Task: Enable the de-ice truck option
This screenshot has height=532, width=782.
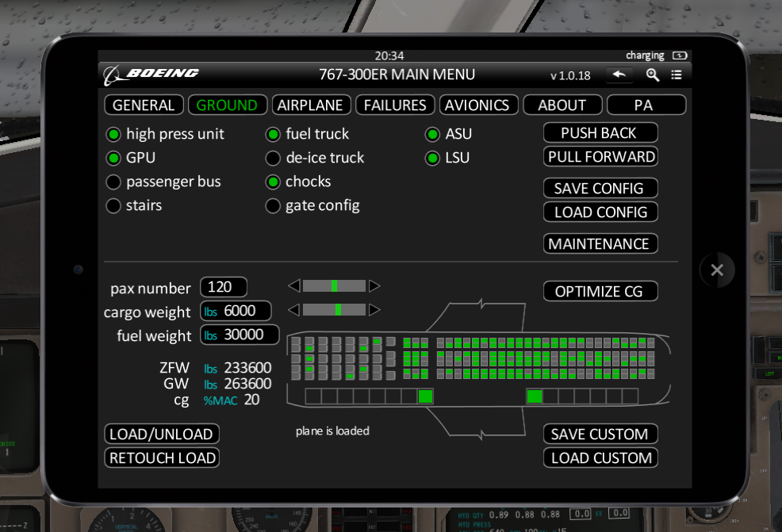Action: point(273,158)
